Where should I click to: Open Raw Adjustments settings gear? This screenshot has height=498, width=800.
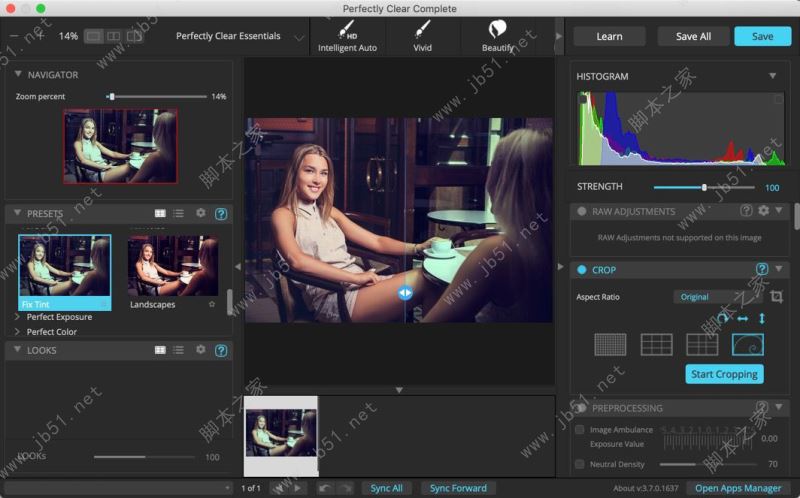763,210
